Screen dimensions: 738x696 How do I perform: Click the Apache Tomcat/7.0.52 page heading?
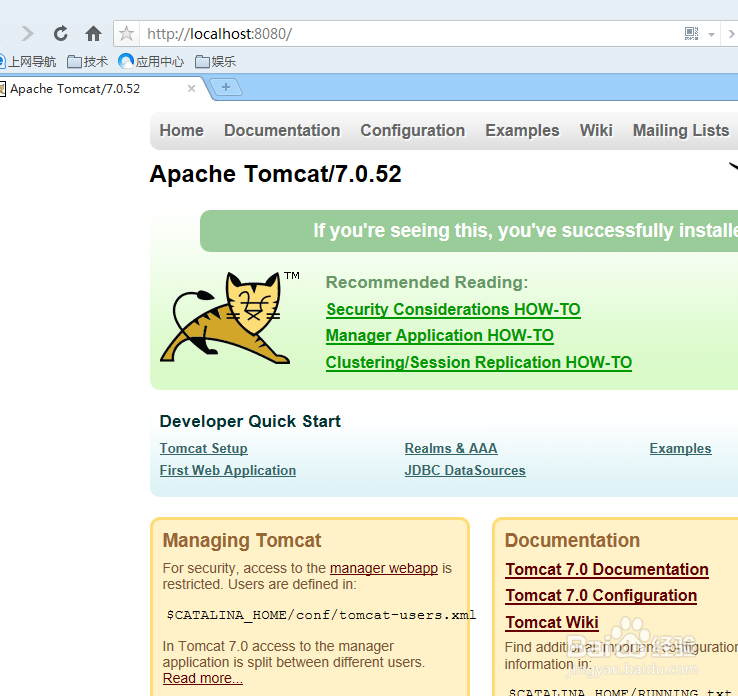coord(275,174)
